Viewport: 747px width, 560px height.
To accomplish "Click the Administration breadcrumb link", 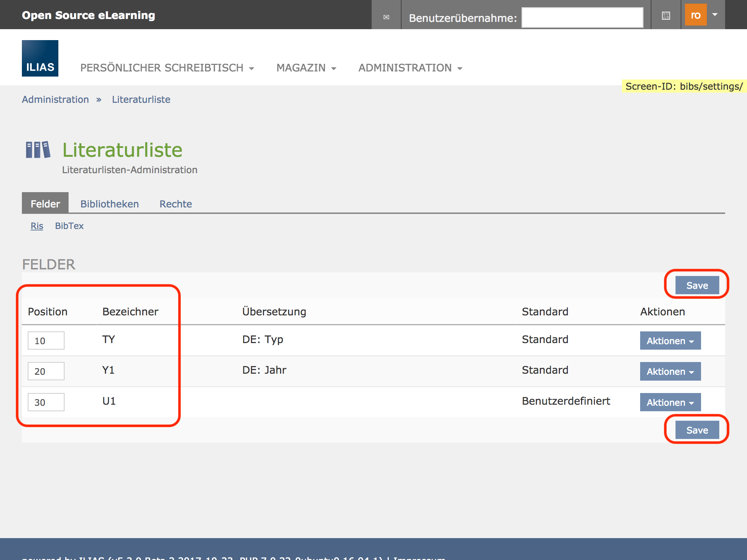I will (x=55, y=100).
